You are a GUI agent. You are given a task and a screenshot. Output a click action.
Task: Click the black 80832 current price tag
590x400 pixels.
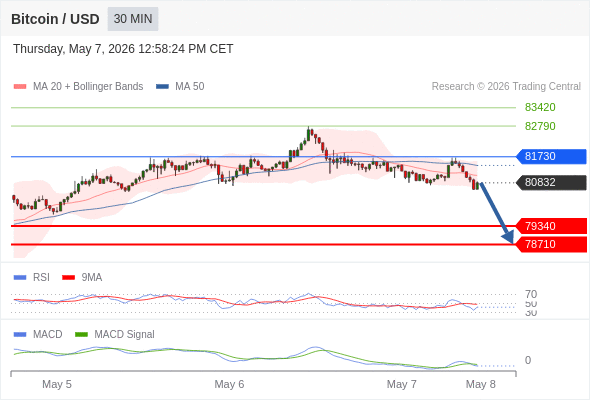coord(551,183)
